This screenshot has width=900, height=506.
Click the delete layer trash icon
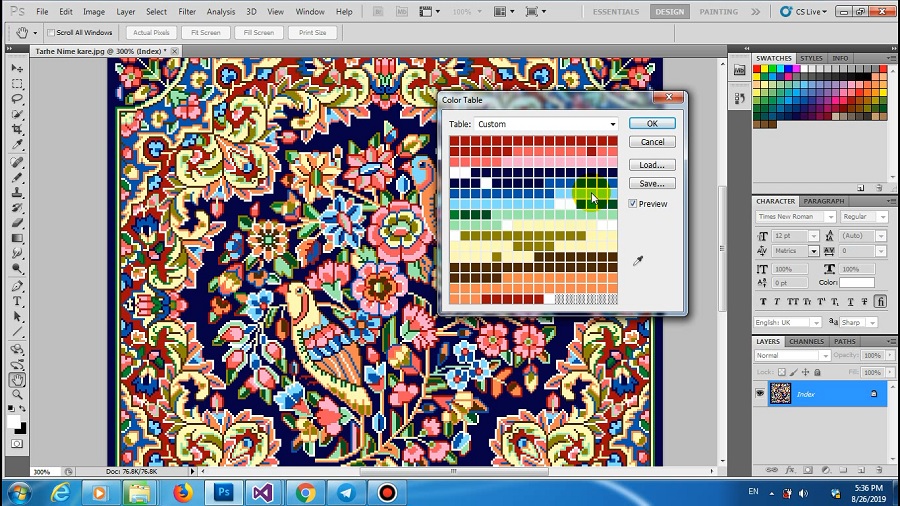point(879,470)
